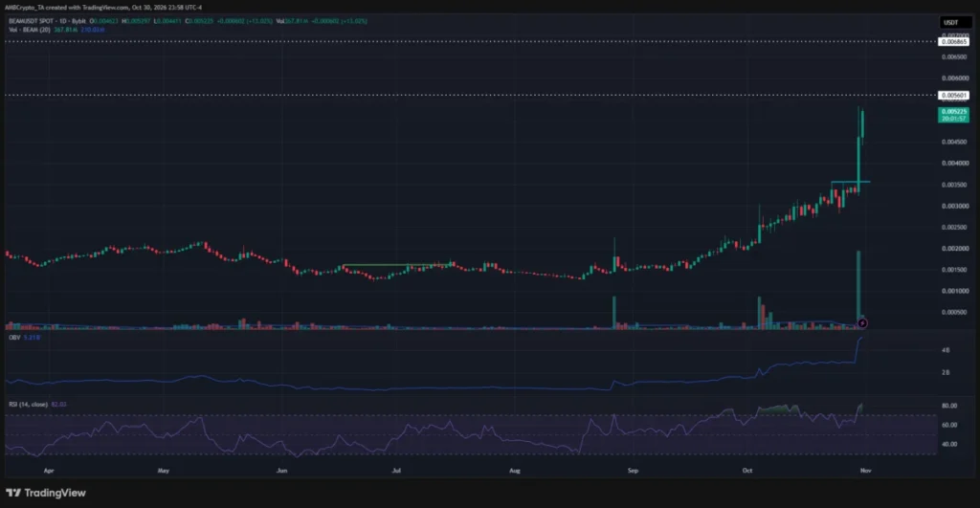Click the RSI value 82.03

[58, 405]
